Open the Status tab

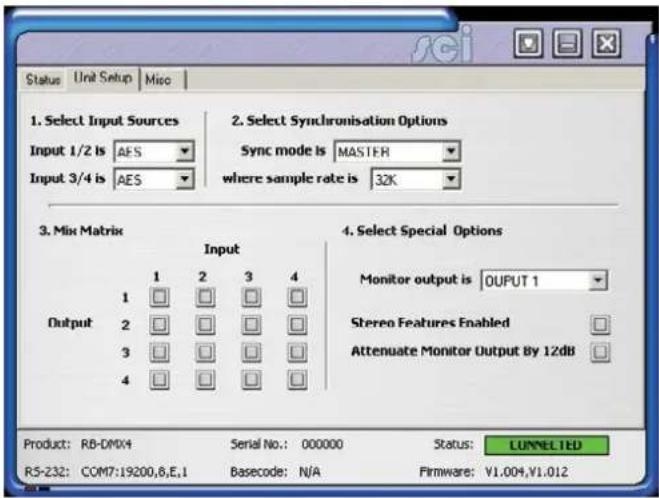[x=43, y=79]
